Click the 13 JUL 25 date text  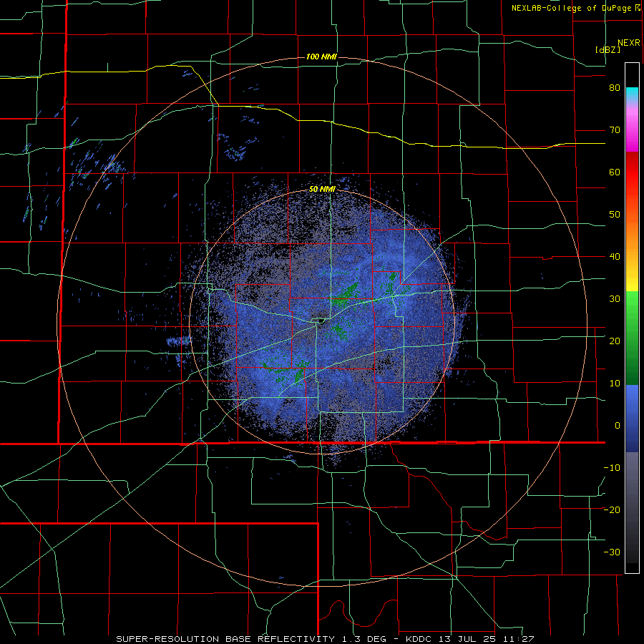click(468, 639)
